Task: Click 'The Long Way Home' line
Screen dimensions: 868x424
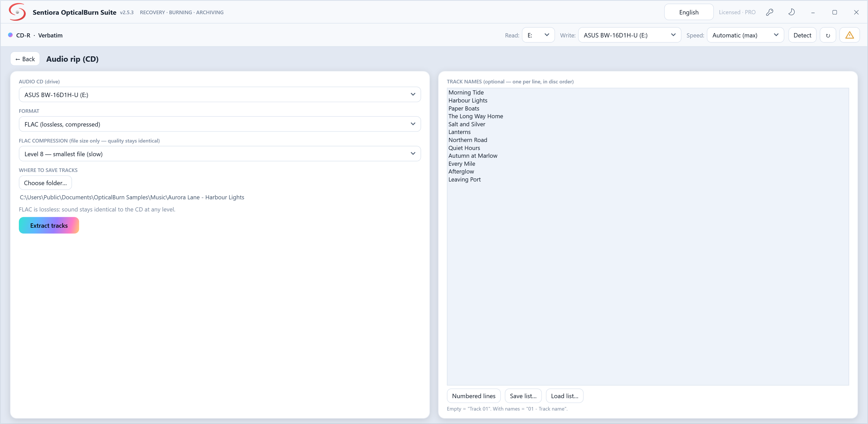Action: 476,116
